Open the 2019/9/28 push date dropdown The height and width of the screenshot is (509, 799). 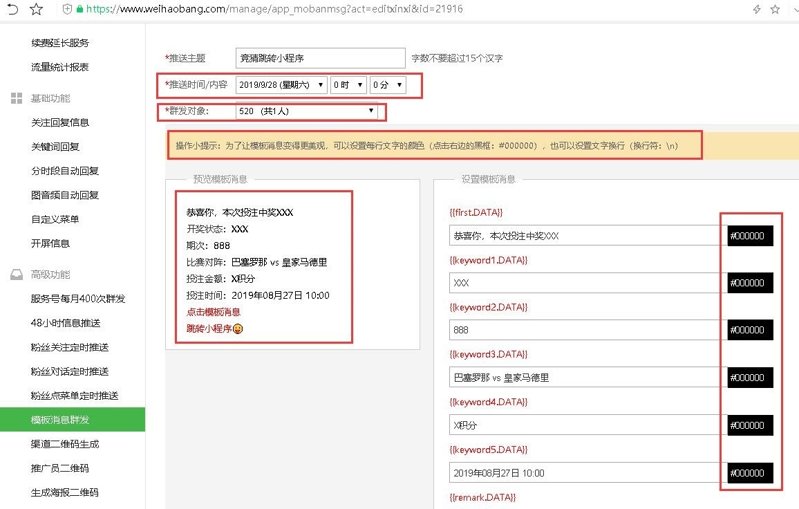pyautogui.click(x=281, y=85)
